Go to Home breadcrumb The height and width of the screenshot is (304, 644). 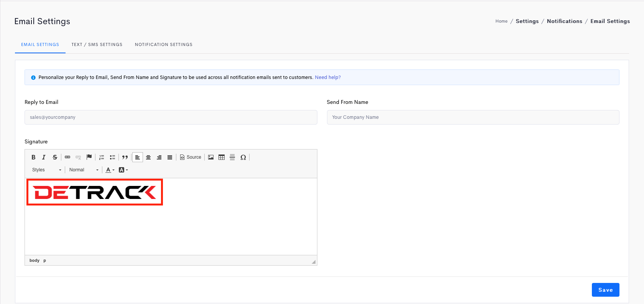click(x=501, y=21)
